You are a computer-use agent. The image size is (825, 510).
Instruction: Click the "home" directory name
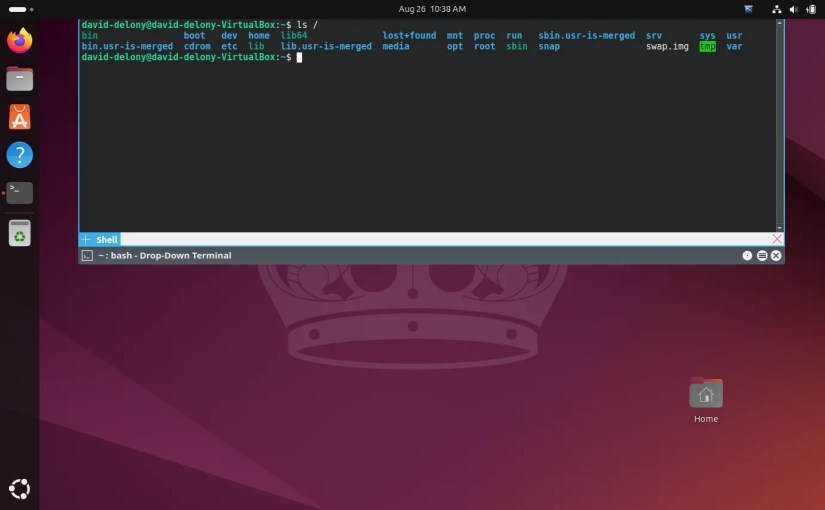click(259, 35)
